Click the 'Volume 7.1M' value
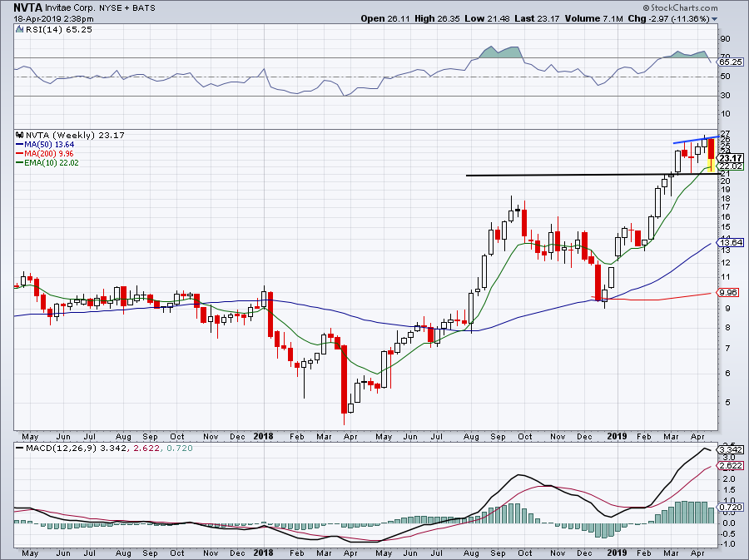This screenshot has width=749, height=560. pos(593,18)
